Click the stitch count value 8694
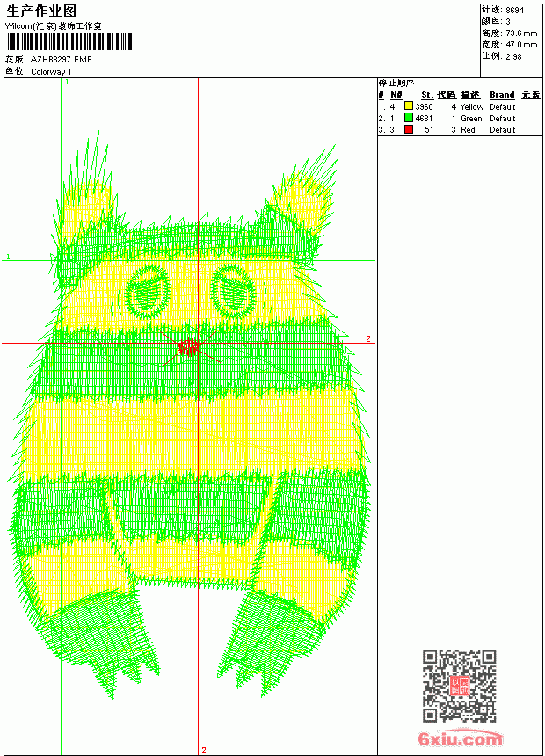Viewport: 545px width, 756px height. pos(514,10)
